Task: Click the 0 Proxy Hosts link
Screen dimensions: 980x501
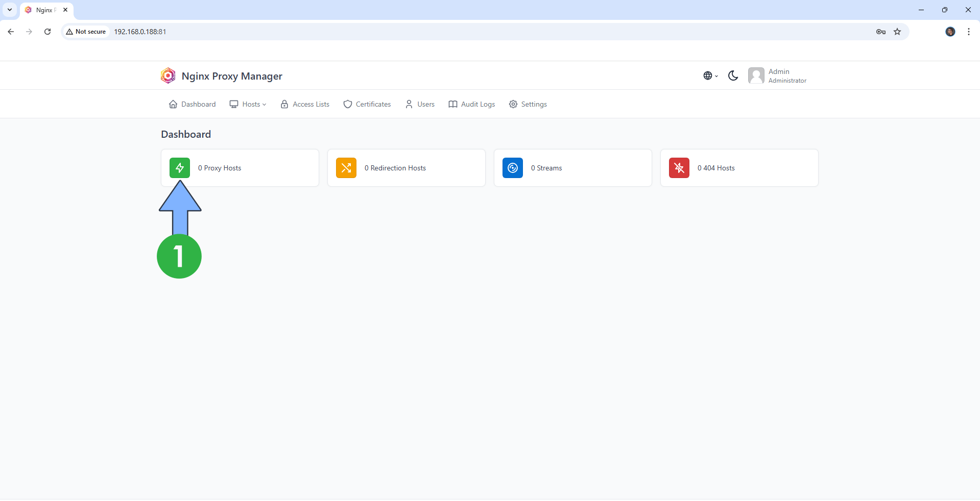Action: (220, 167)
